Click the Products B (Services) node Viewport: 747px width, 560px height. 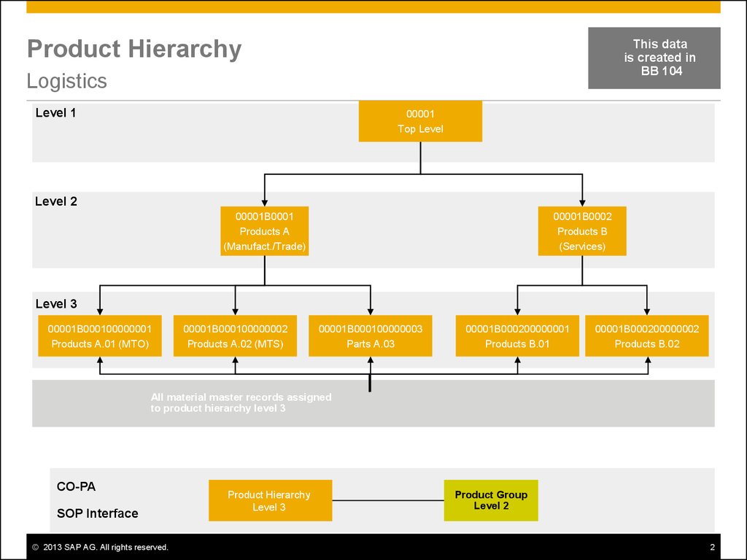[582, 231]
